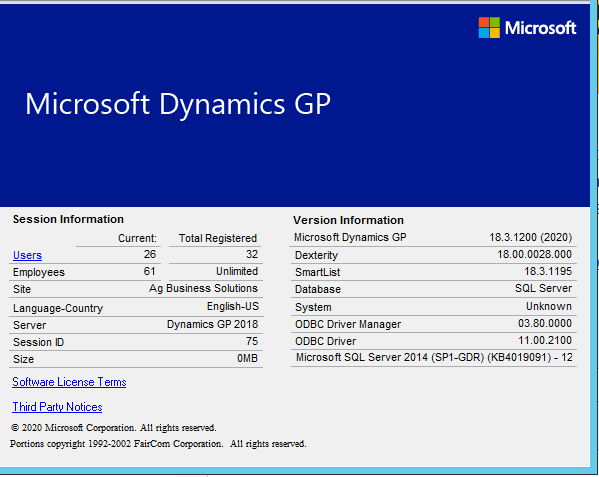
Task: Click the Employees row label
Action: [x=39, y=272]
